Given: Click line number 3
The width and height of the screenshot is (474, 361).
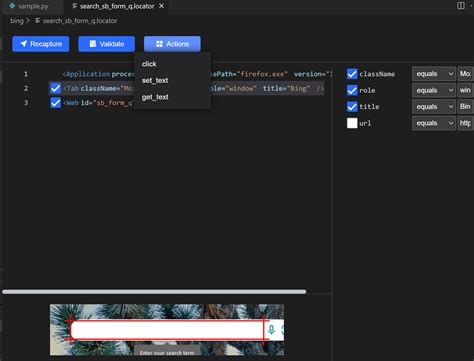Looking at the screenshot, I should 26,103.
